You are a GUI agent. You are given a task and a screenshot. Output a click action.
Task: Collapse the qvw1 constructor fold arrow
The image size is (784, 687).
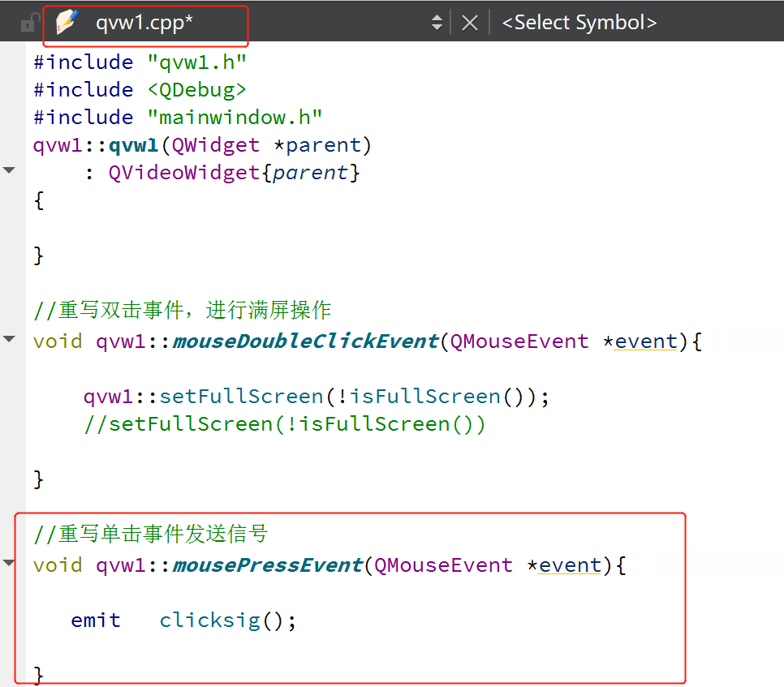pos(9,170)
